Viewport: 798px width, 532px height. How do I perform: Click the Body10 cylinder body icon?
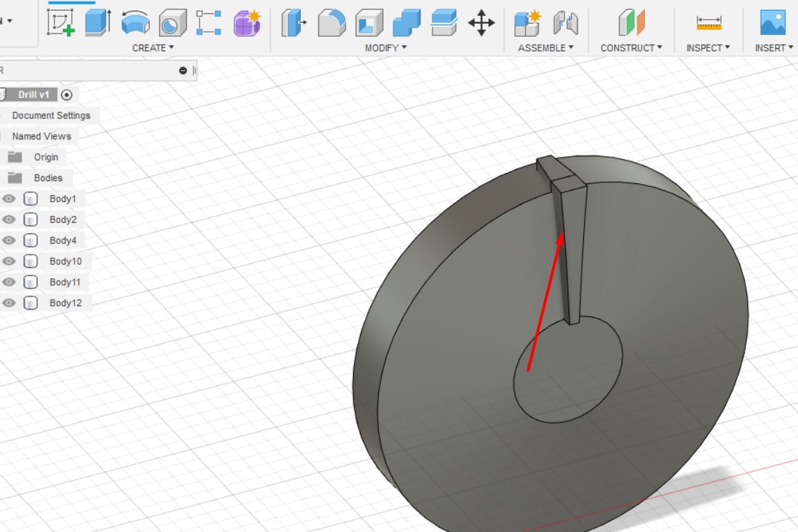(31, 261)
